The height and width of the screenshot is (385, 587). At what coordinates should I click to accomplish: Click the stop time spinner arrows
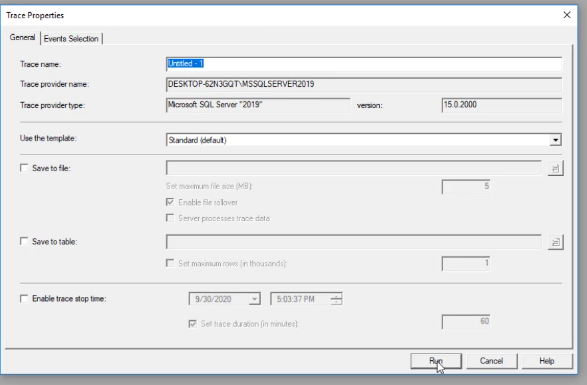pyautogui.click(x=336, y=299)
